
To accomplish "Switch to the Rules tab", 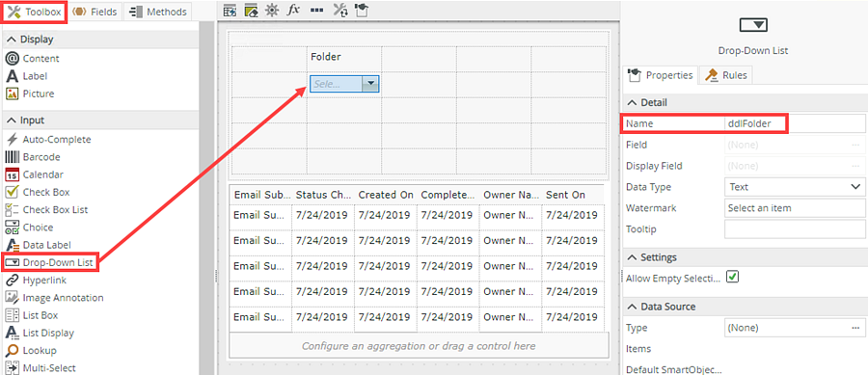I will pyautogui.click(x=725, y=75).
